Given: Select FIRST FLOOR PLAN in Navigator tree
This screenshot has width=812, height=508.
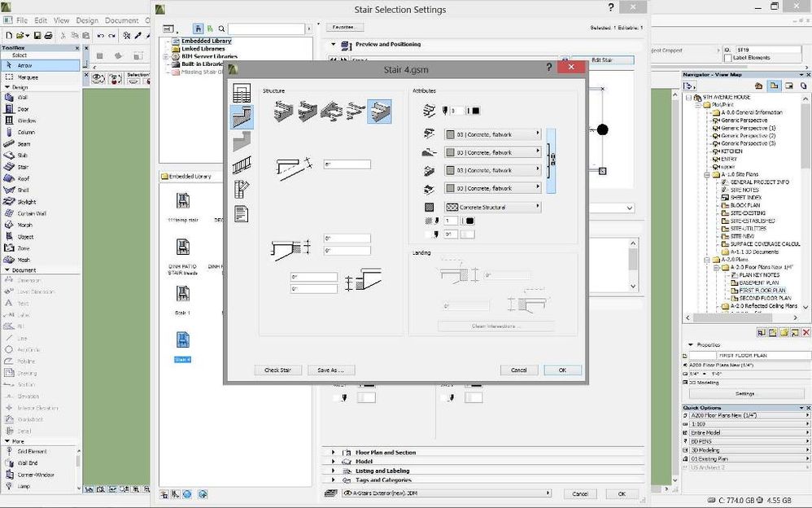Looking at the screenshot, I should pos(762,291).
